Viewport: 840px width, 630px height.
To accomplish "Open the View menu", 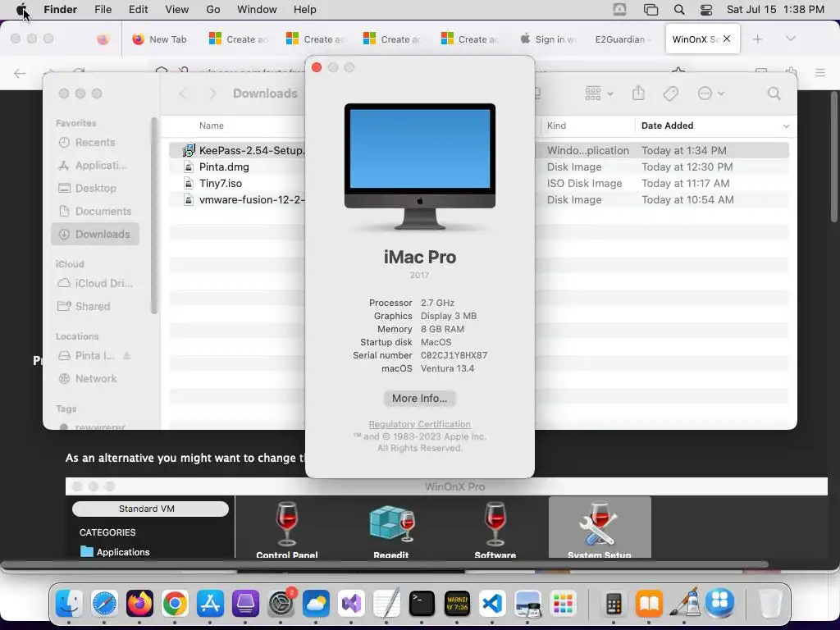I will [x=177, y=9].
